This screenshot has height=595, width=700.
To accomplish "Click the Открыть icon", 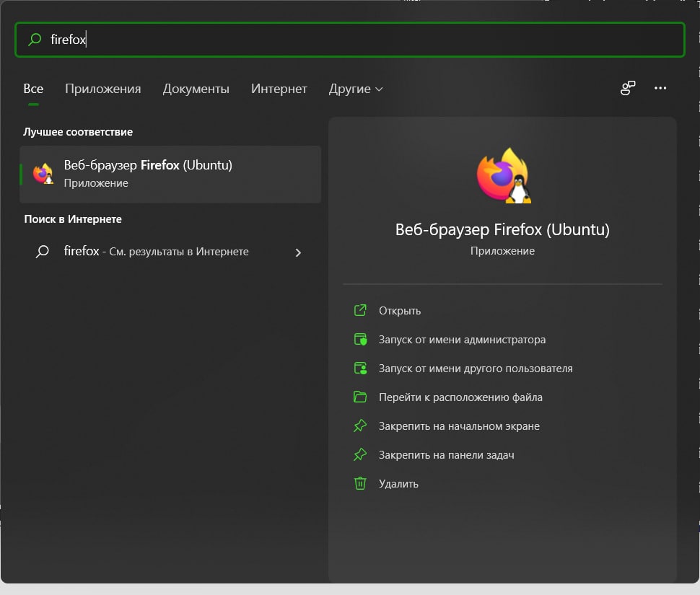I will coord(360,310).
